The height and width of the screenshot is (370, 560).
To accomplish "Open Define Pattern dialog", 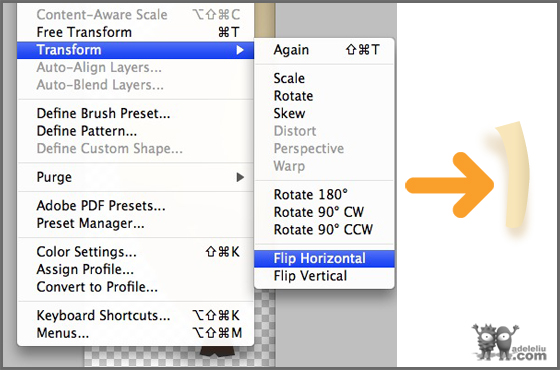I will pos(135,131).
